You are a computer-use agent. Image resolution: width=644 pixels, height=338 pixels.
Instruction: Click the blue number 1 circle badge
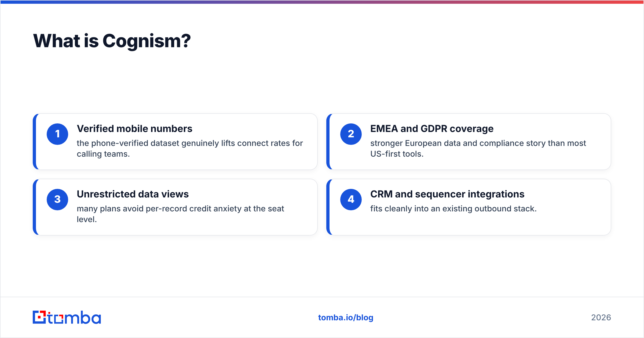tap(57, 134)
